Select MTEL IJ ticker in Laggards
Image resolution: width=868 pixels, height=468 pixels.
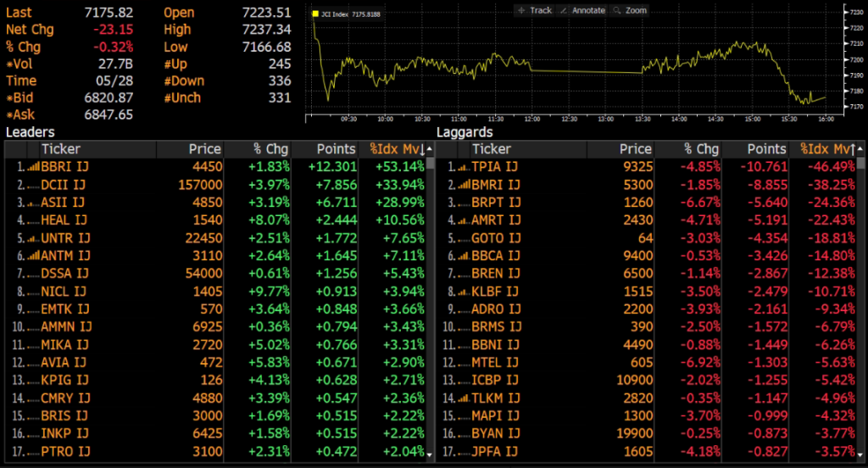(x=495, y=363)
